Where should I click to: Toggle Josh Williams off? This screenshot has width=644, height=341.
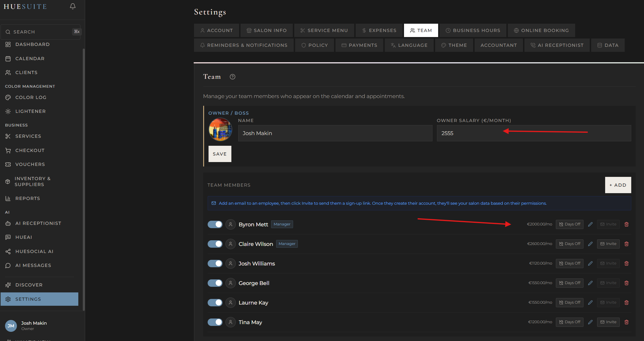coord(215,263)
